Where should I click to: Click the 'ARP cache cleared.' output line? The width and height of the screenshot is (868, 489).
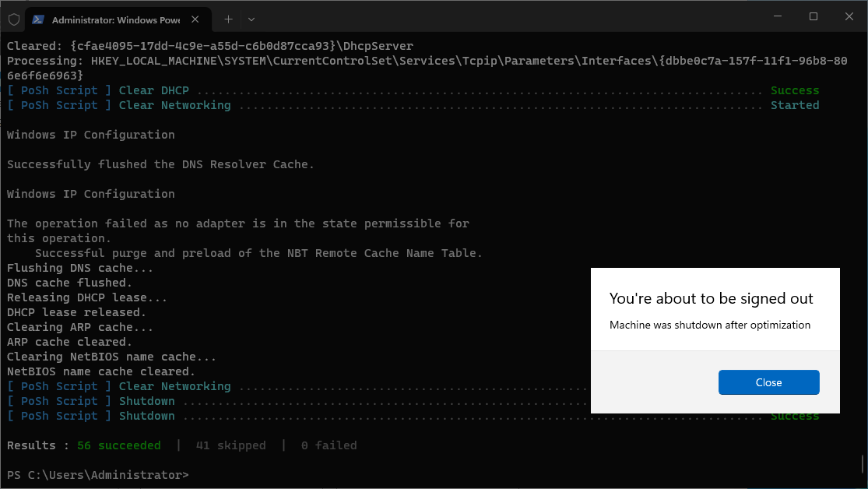(x=69, y=343)
